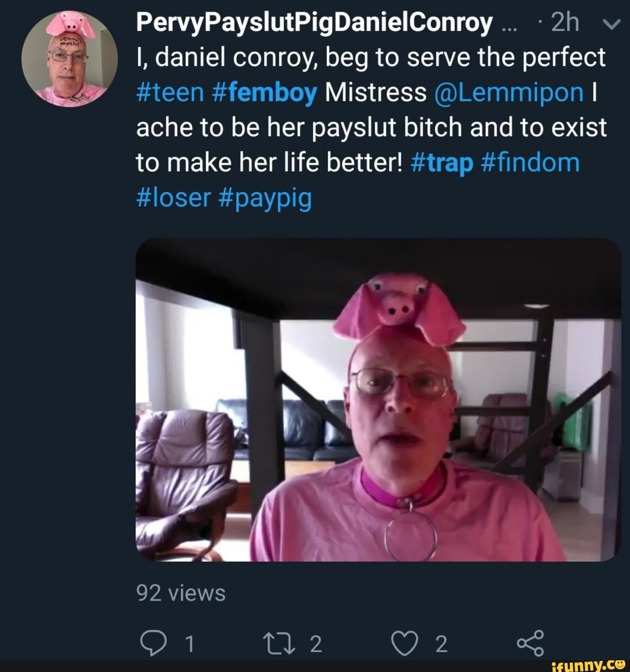Click the truncated handle ellipsis after the name

point(509,24)
